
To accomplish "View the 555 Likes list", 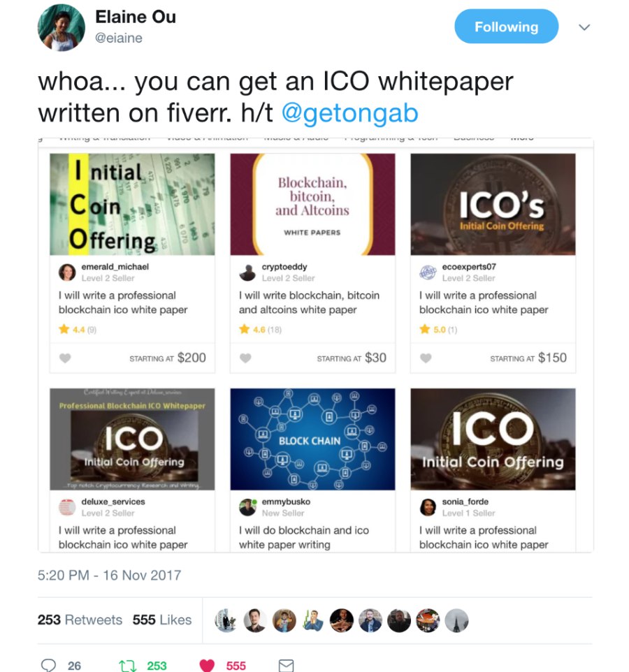I will 161,620.
